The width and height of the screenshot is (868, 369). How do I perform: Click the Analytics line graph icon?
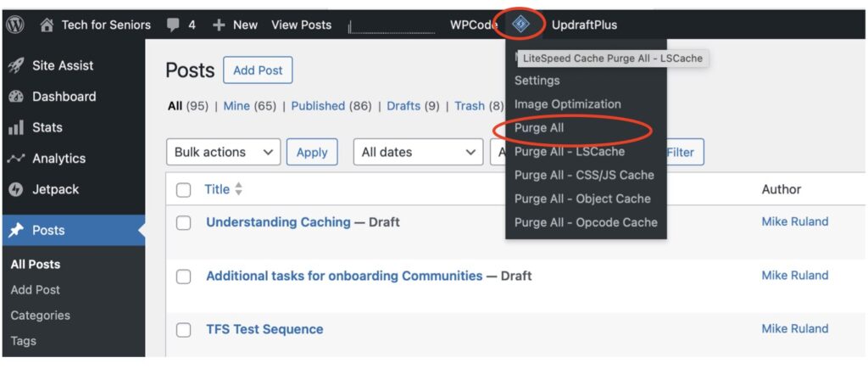pos(15,159)
